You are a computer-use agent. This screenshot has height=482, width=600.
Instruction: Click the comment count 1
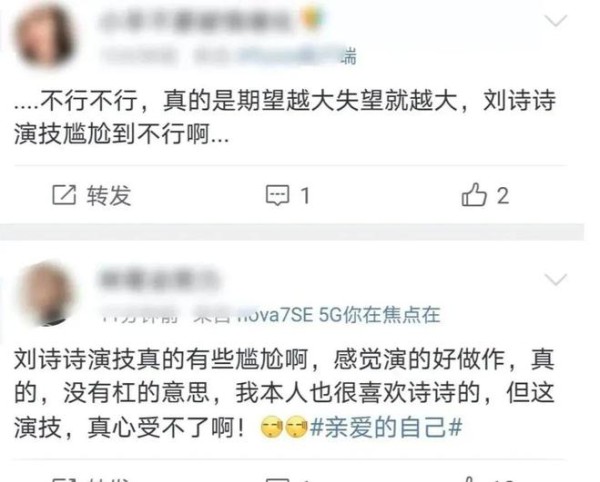click(305, 196)
